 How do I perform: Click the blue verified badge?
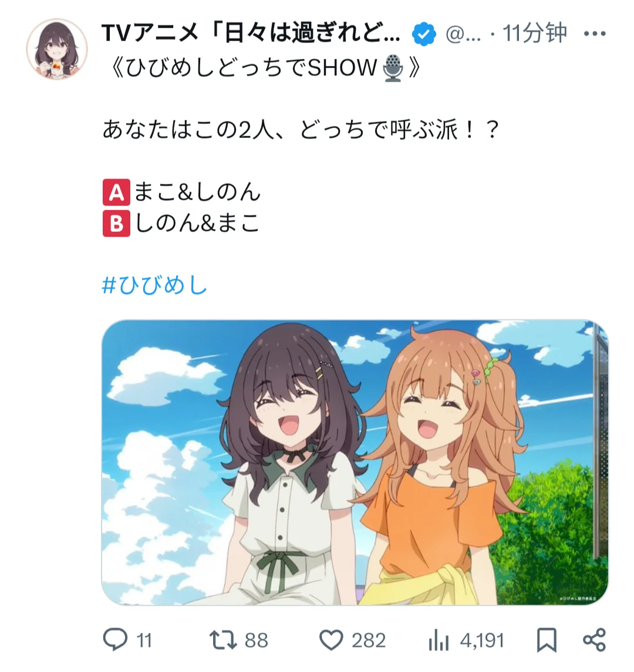pos(424,34)
